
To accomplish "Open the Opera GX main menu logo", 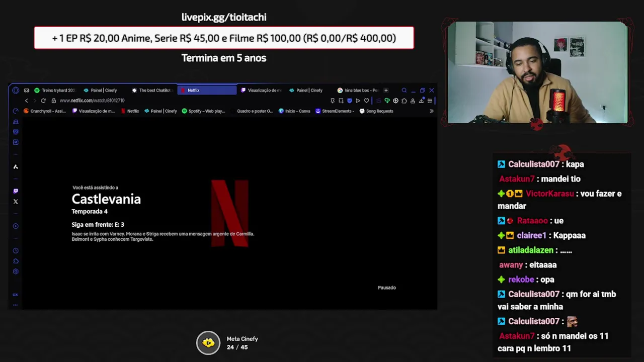I will coord(16,90).
